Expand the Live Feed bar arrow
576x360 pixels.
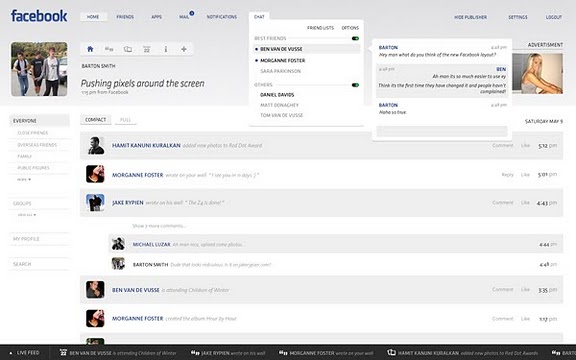tap(11, 353)
